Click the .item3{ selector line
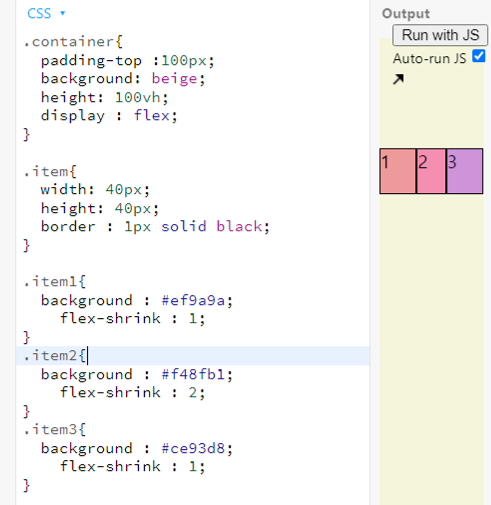 click(55, 429)
